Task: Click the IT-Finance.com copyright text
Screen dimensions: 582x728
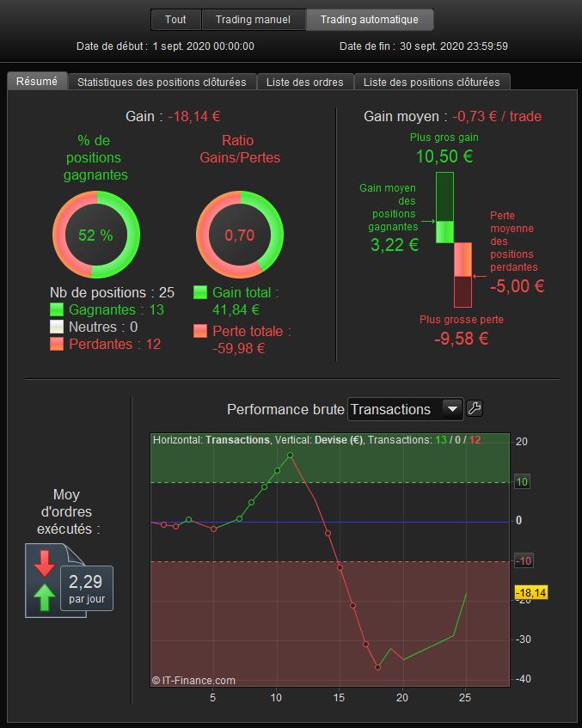Action: [x=193, y=681]
